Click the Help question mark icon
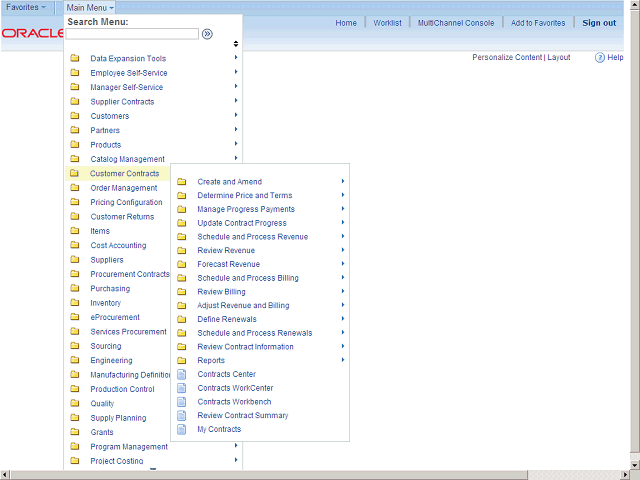Screen dimensions: 640x480 (600, 58)
